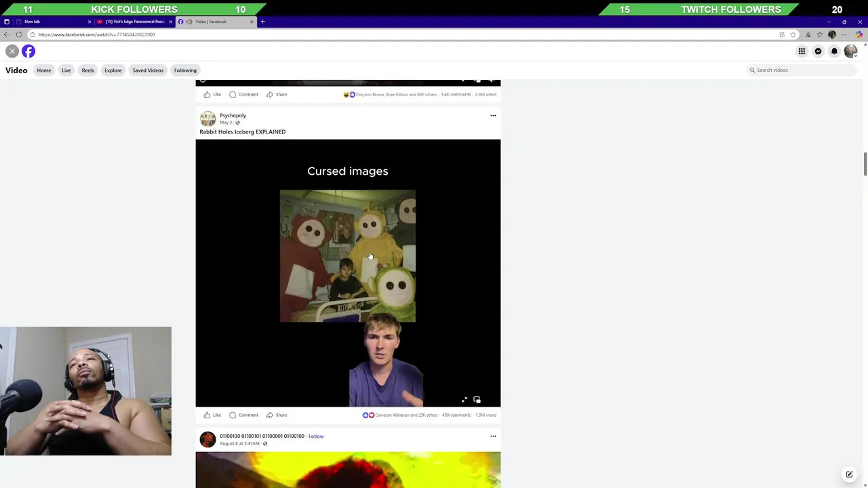
Task: Click the browser back arrow
Action: pos(7,35)
